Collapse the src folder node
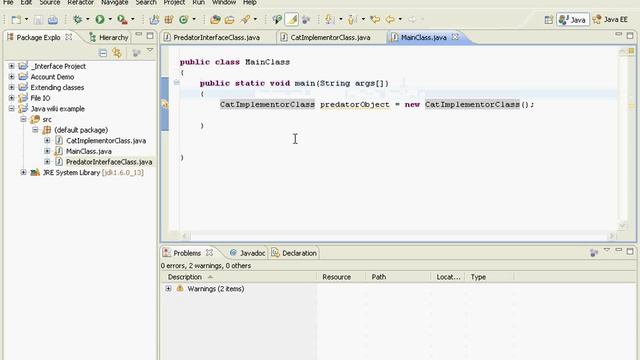Viewport: 640px width, 360px height. (x=23, y=119)
